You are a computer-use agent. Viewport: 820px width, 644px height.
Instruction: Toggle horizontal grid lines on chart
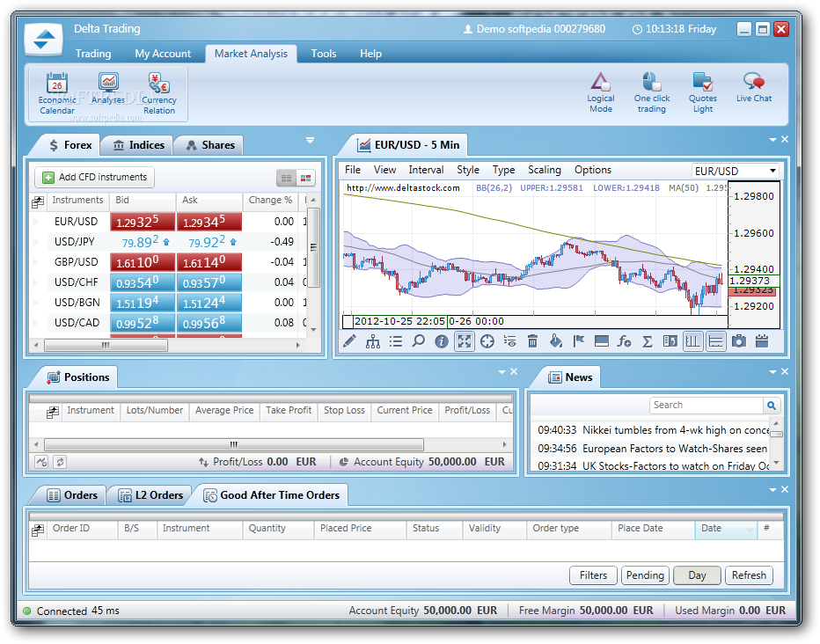(x=716, y=341)
